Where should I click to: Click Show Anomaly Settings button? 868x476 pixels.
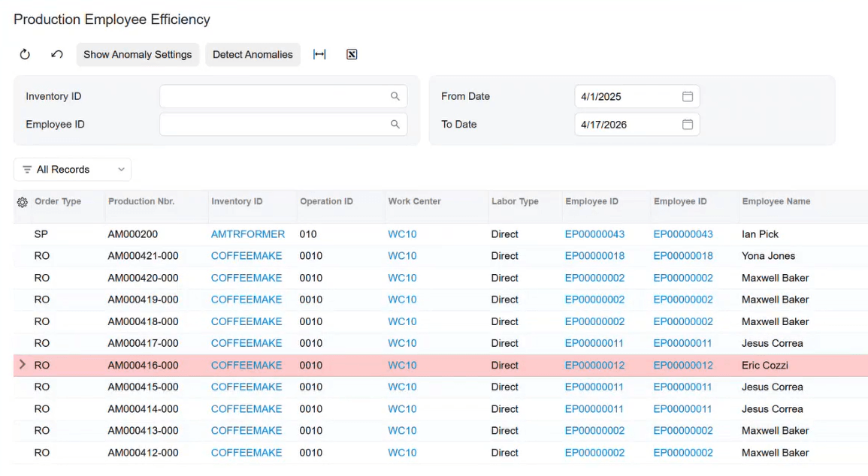138,55
